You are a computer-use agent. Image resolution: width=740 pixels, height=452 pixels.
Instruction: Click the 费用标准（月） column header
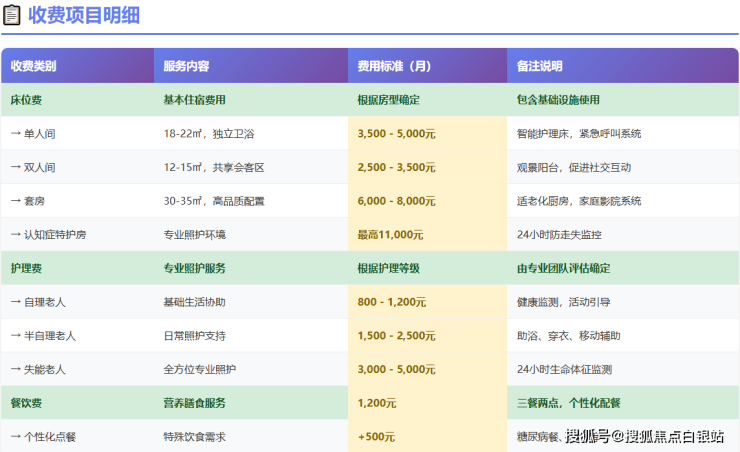click(394, 66)
